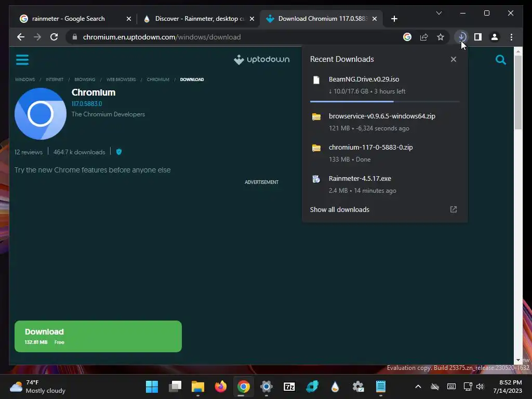Open the tab search dropdown arrow
Image resolution: width=532 pixels, height=399 pixels.
pos(438,13)
